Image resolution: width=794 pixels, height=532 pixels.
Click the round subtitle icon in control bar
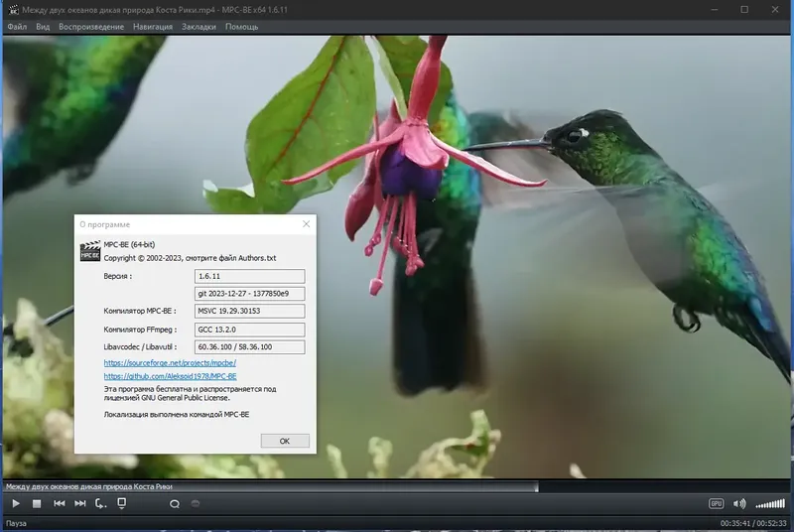click(174, 503)
